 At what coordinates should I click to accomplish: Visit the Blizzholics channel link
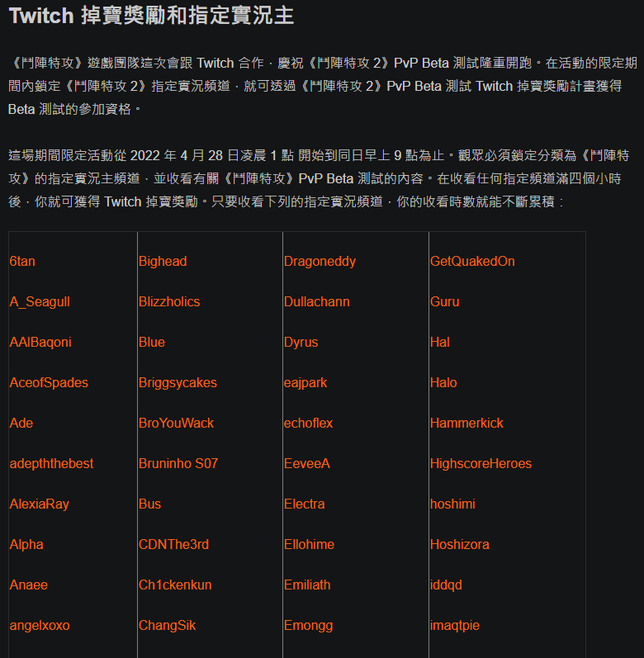169,301
